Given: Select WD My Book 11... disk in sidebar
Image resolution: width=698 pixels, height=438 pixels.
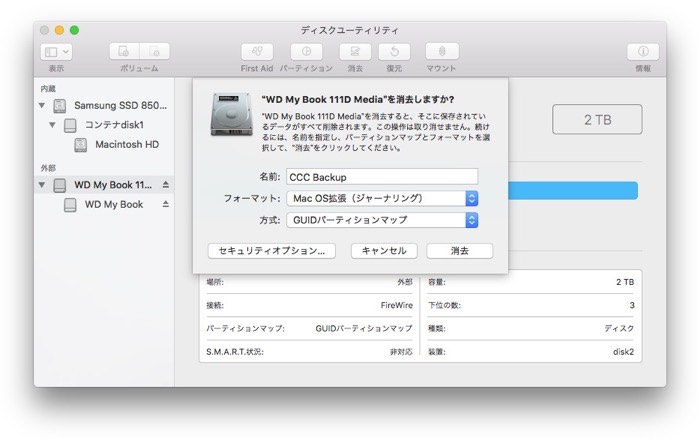Looking at the screenshot, I should [113, 185].
